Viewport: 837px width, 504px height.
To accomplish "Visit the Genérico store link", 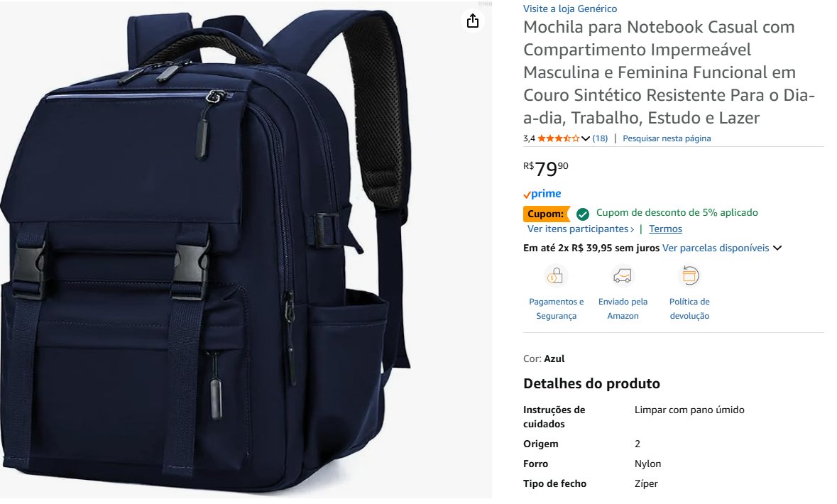I will [570, 9].
